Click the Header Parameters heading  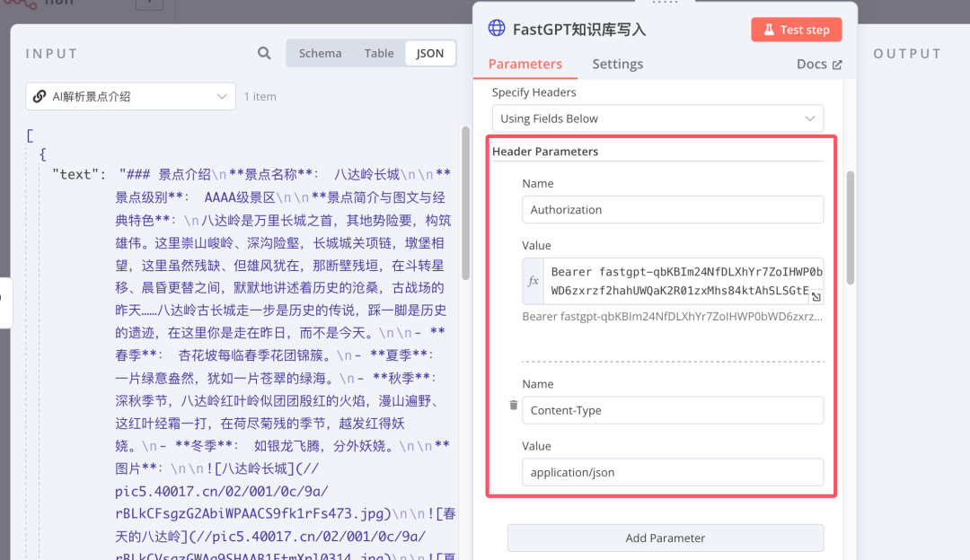tap(545, 152)
